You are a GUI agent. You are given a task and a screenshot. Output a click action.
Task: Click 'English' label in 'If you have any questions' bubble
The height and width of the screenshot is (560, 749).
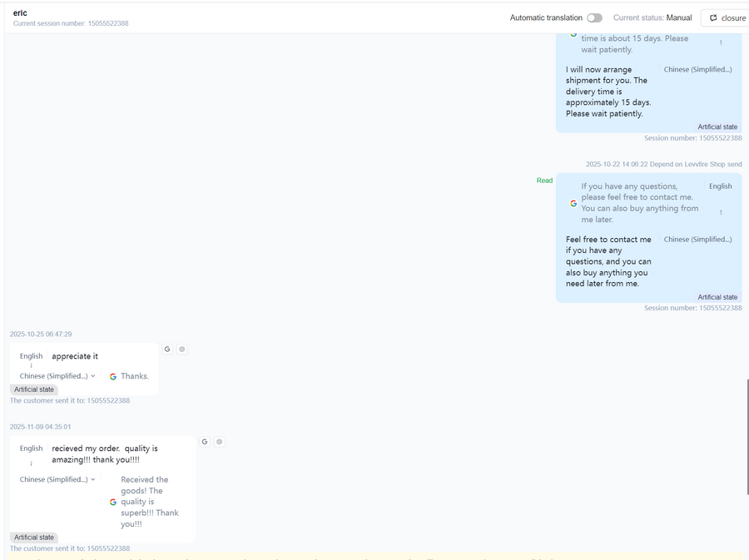(x=721, y=186)
